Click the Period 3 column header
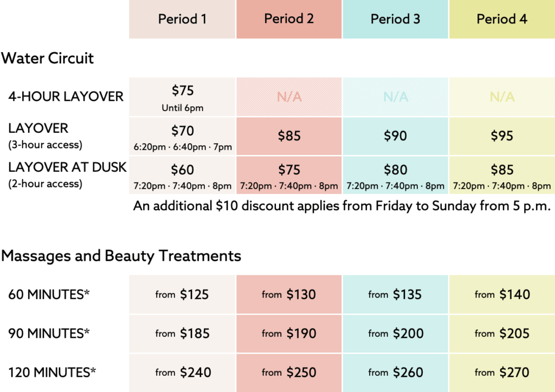Image resolution: width=555 pixels, height=392 pixels. (395, 20)
